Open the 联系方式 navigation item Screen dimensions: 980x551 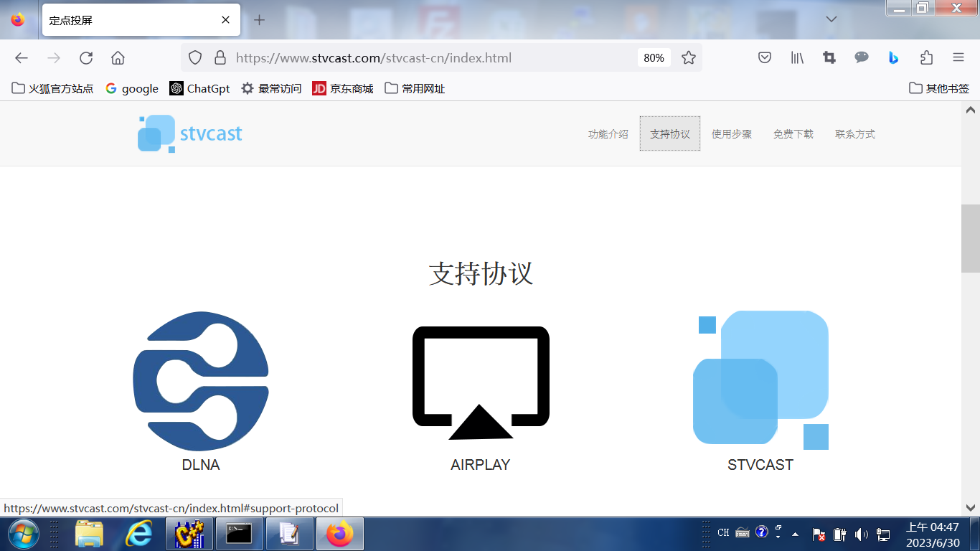[855, 134]
